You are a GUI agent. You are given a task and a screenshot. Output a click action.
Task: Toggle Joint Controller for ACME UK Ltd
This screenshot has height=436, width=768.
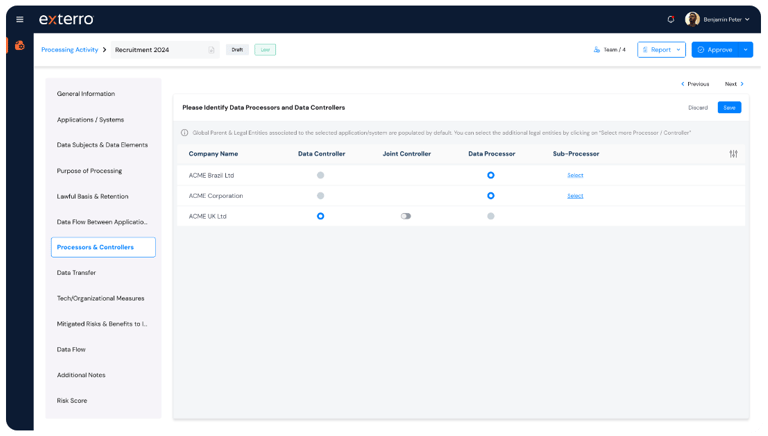[x=406, y=216]
